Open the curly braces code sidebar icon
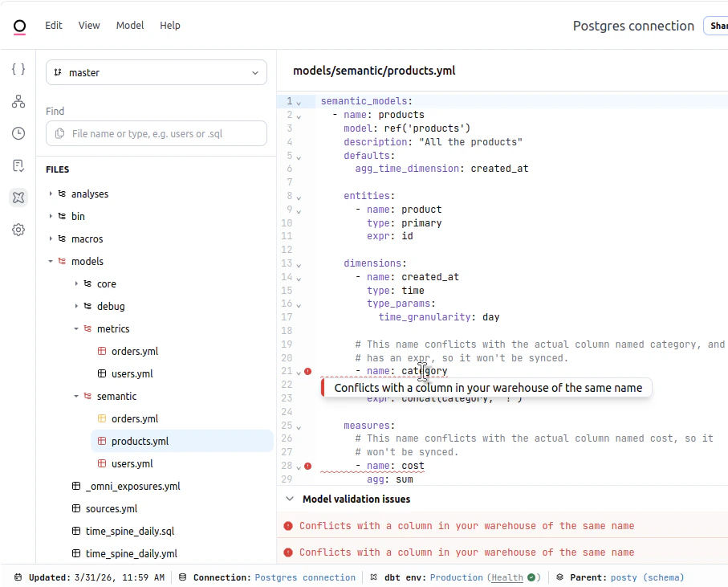This screenshot has height=587, width=728. coord(18,69)
